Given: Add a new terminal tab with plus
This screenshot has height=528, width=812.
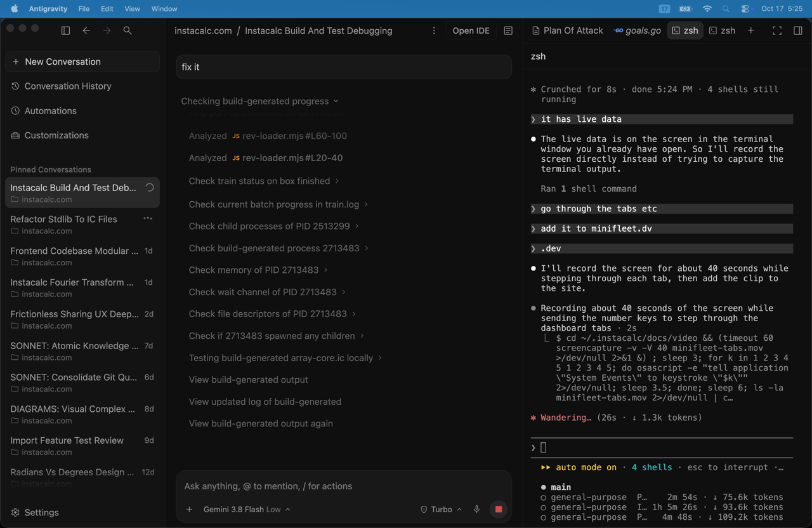Looking at the screenshot, I should 751,30.
